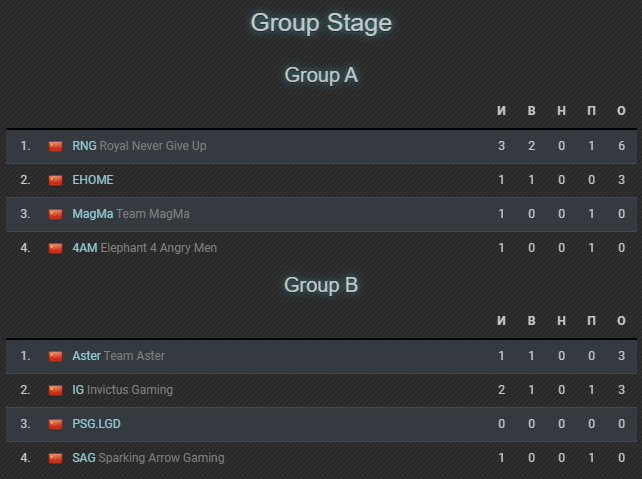The height and width of the screenshot is (479, 642).
Task: Click the flag icon next to SAG
Action: [56, 458]
